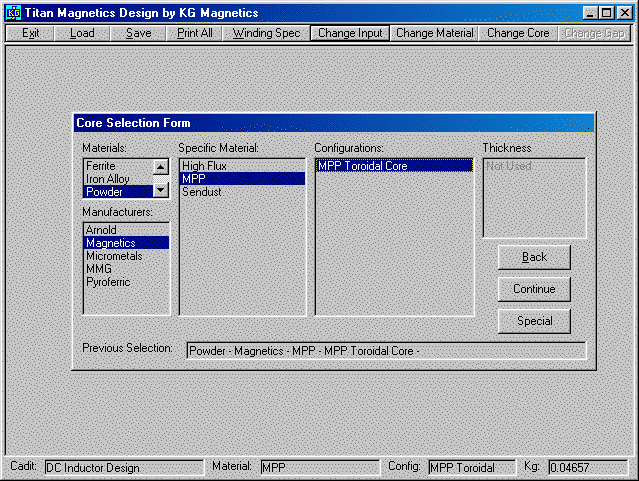639x481 pixels.
Task: Choose Magnetics from Manufacturers list
Action: pos(126,243)
